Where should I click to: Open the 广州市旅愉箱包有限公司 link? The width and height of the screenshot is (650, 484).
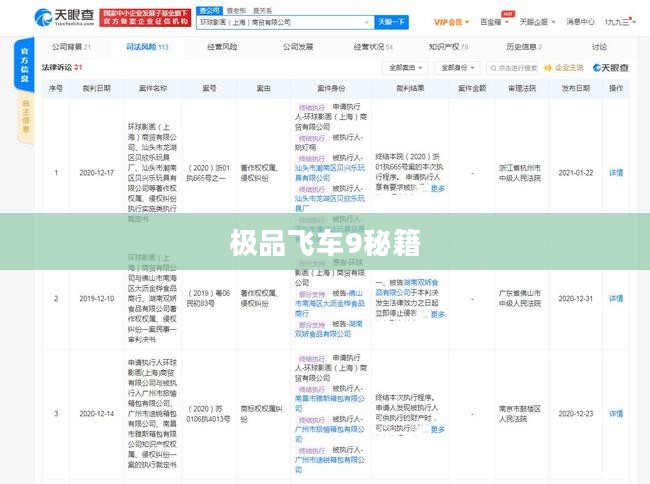pyautogui.click(x=330, y=434)
